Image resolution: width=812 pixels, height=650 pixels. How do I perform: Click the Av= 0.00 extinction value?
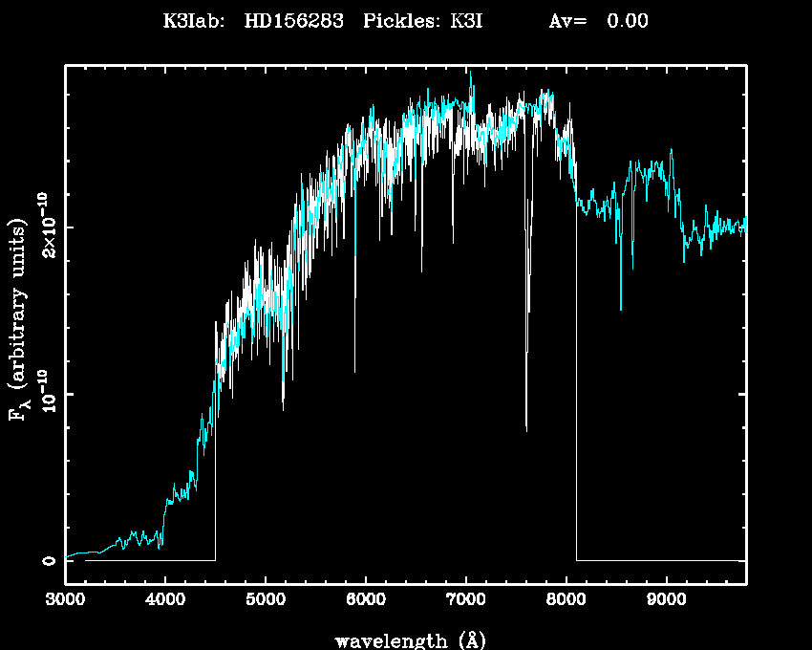598,21
